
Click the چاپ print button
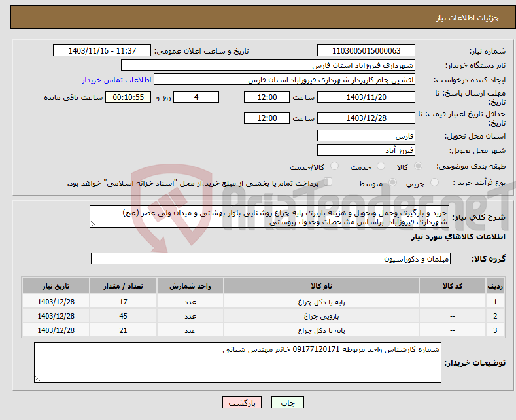(288, 402)
